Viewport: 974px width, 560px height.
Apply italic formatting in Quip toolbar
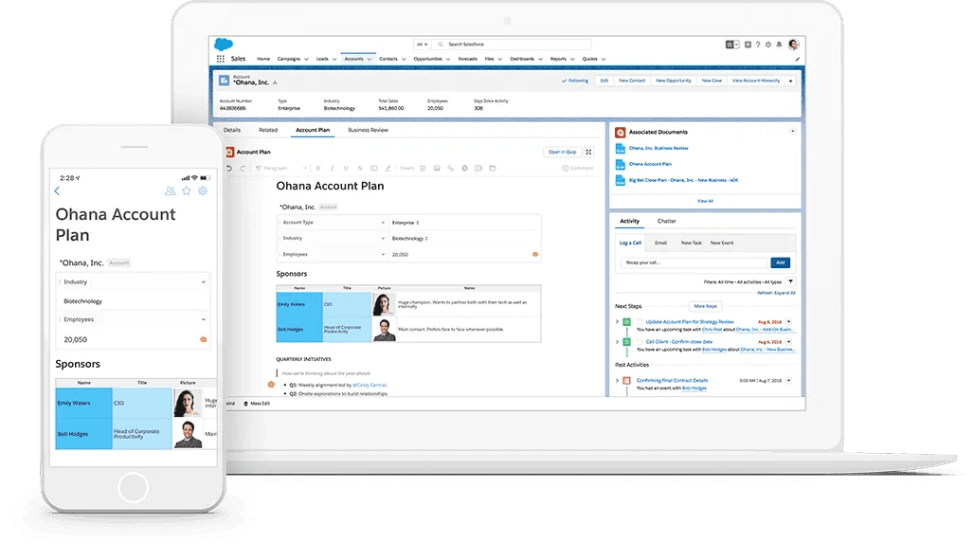pos(332,169)
